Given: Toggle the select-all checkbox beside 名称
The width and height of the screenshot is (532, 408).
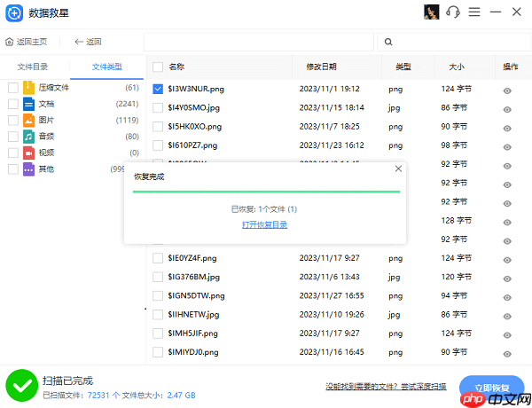Looking at the screenshot, I should click(x=158, y=67).
